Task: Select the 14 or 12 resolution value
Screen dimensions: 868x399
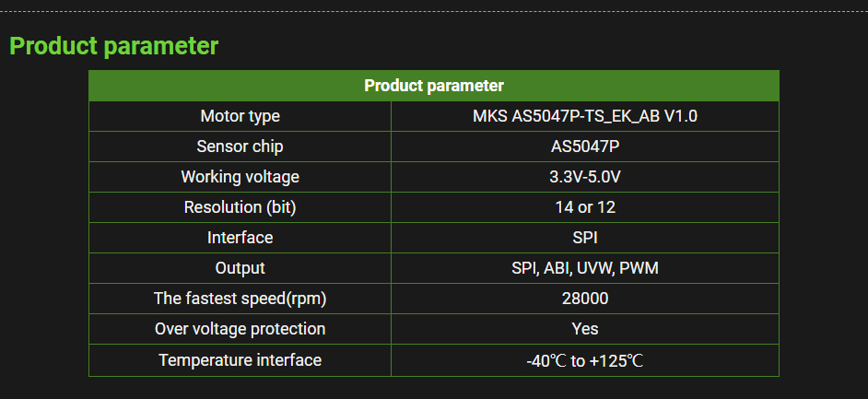Action: pos(584,207)
